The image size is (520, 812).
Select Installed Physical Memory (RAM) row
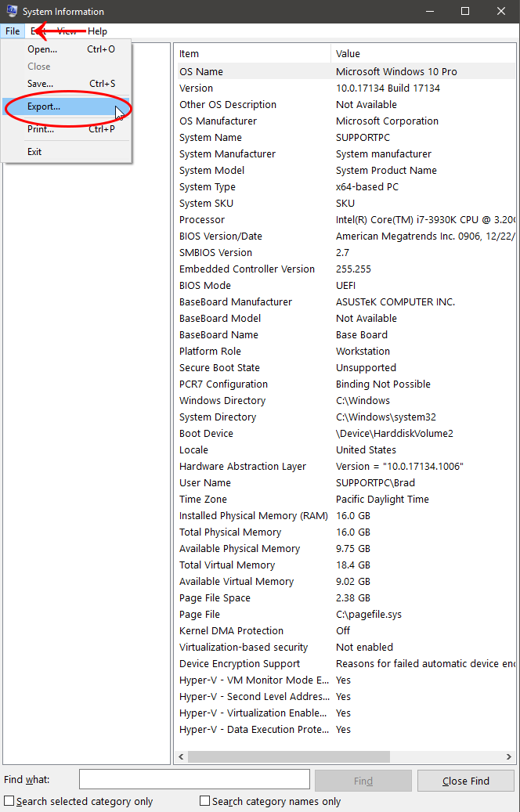tap(346, 516)
